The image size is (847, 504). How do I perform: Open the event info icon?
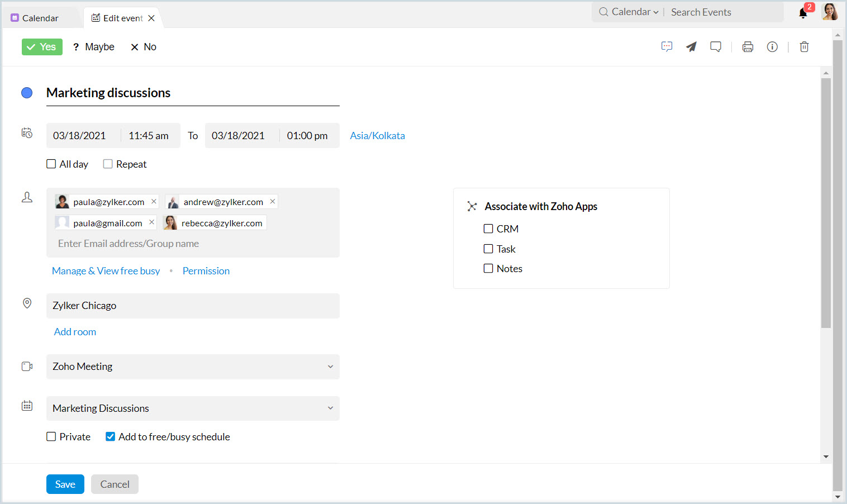coord(772,47)
